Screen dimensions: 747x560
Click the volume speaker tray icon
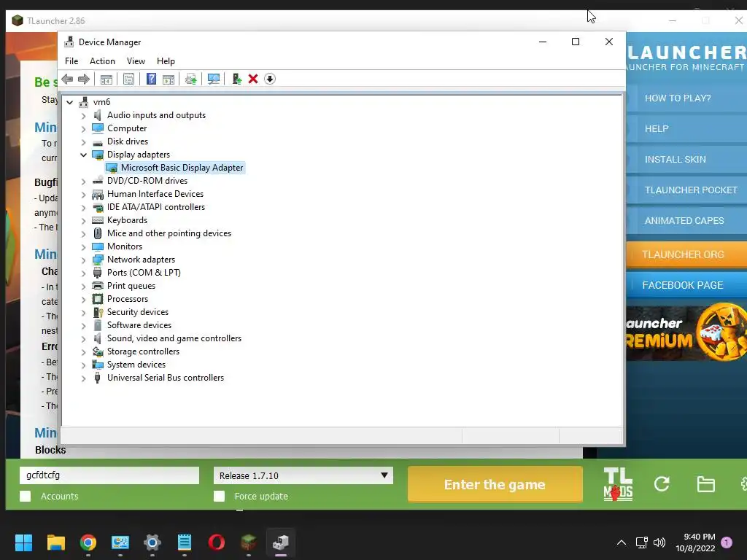[x=659, y=542]
